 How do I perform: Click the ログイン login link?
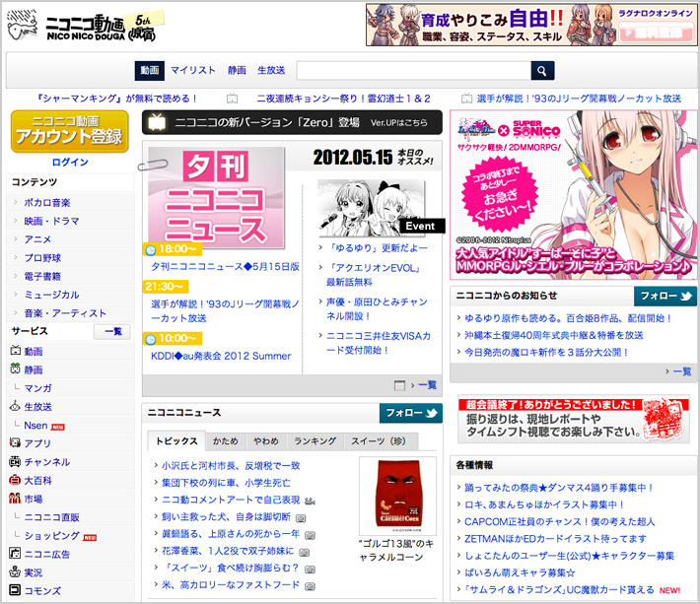(70, 163)
